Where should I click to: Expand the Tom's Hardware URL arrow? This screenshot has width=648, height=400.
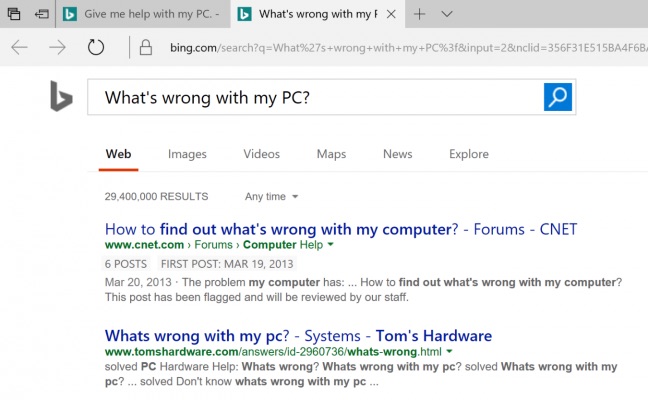pyautogui.click(x=450, y=351)
